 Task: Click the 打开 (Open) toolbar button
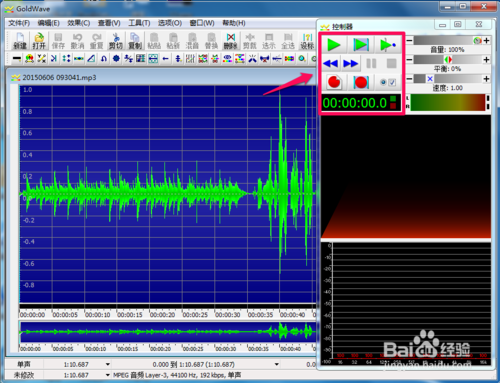[x=39, y=41]
